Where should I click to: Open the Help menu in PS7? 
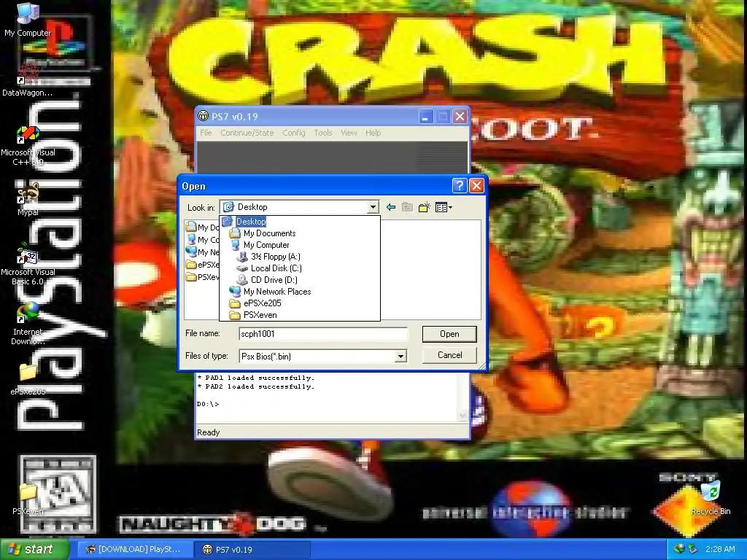[373, 133]
